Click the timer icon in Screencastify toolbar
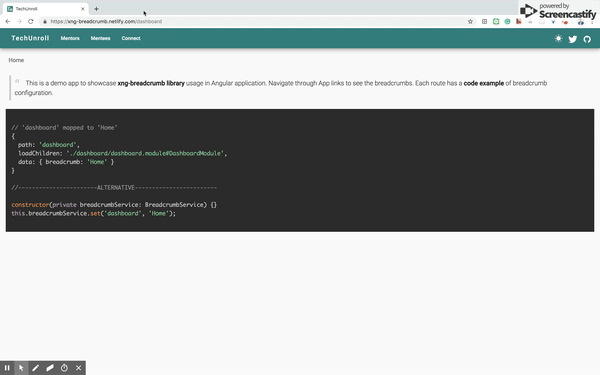Viewport: 600px width, 375px height. coord(64,368)
